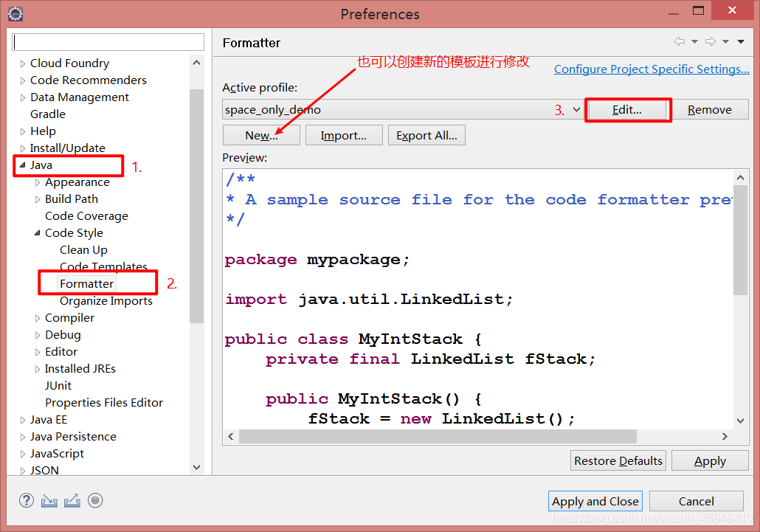Click the preview scroll up arrow
The height and width of the screenshot is (532, 760).
click(x=740, y=177)
